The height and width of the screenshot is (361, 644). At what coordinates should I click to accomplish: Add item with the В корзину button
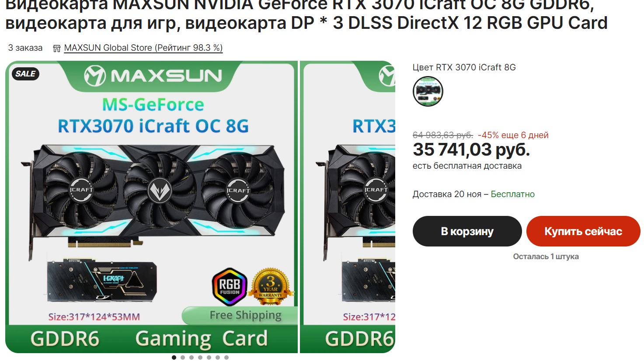point(467,231)
